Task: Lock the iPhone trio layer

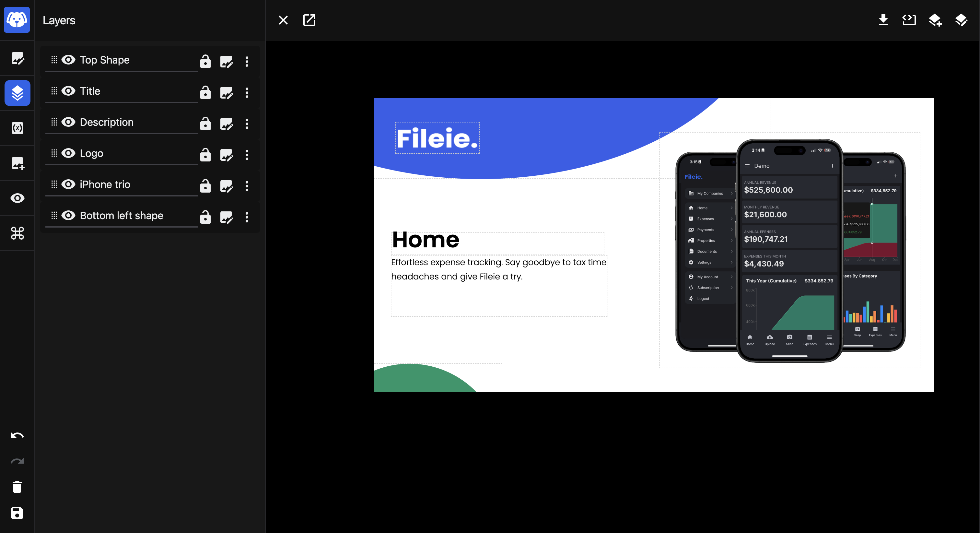Action: point(205,186)
